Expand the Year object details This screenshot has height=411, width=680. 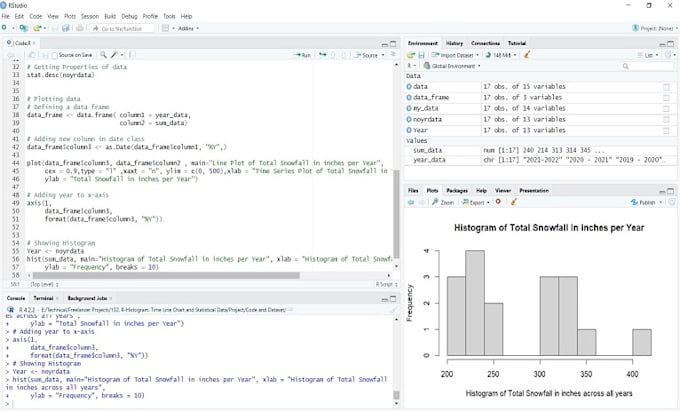tap(409, 130)
